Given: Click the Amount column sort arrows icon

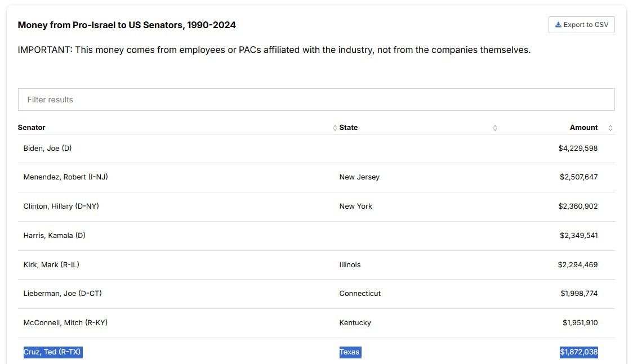Looking at the screenshot, I should click(x=610, y=128).
